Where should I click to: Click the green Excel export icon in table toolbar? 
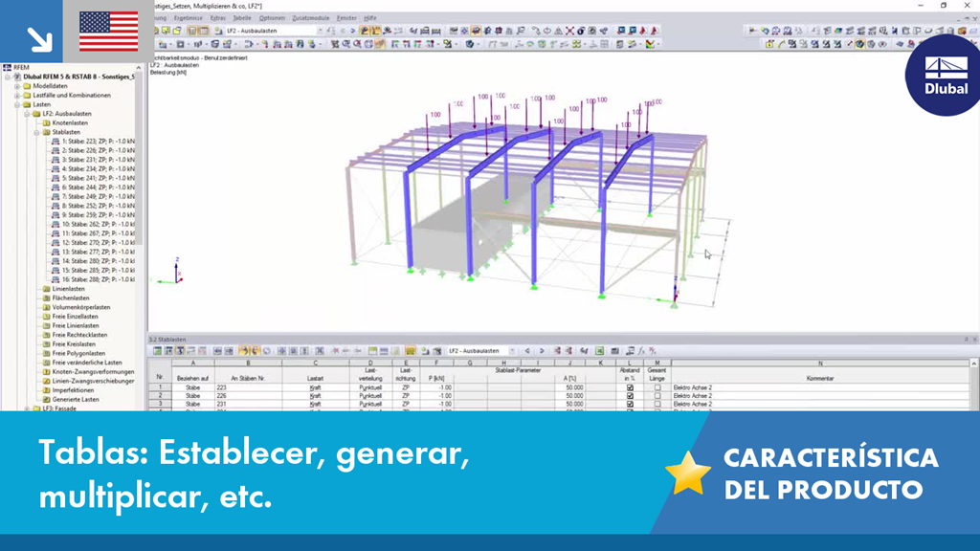click(x=599, y=351)
